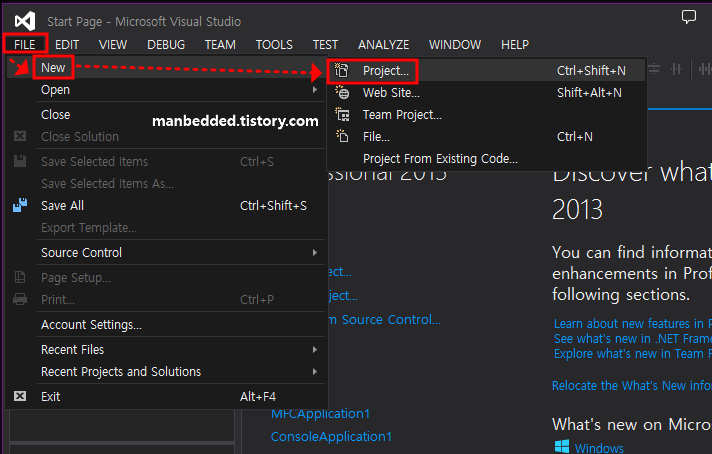Click the New File icon in submenu

[342, 136]
